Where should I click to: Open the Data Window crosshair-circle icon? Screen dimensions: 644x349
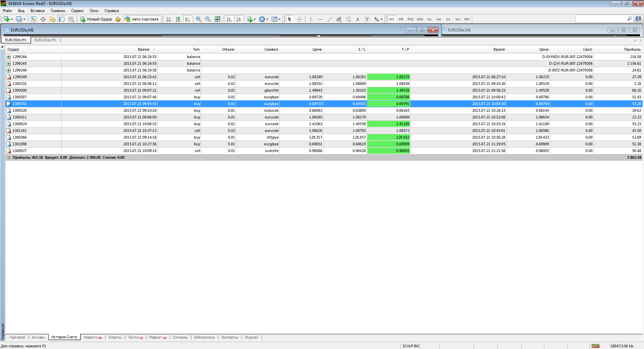point(43,19)
